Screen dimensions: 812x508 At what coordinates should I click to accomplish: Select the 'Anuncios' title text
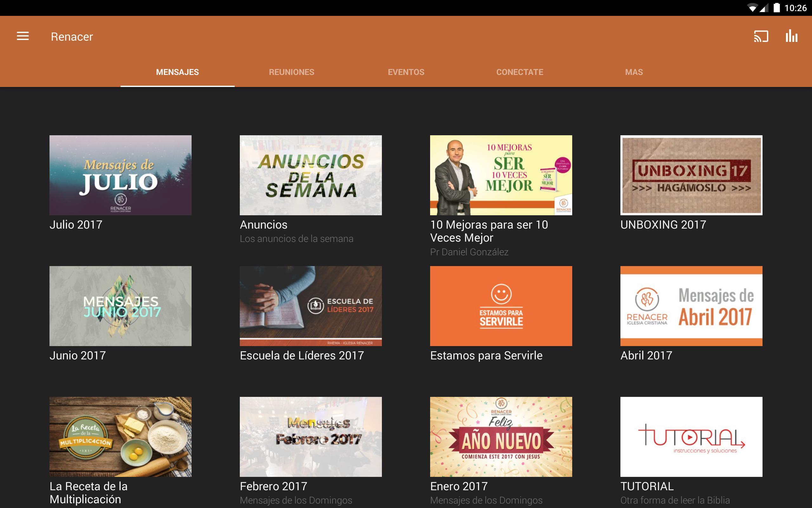(x=264, y=224)
